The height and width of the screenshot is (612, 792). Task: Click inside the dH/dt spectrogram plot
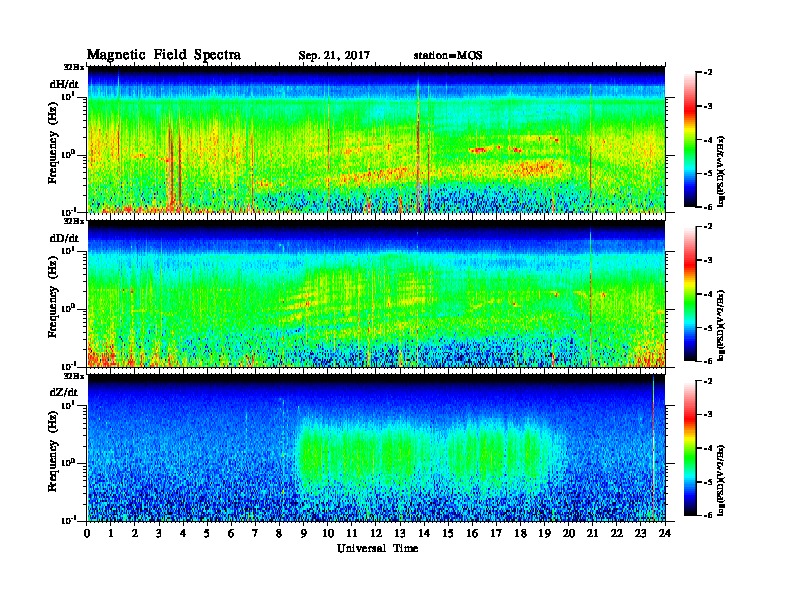376,139
